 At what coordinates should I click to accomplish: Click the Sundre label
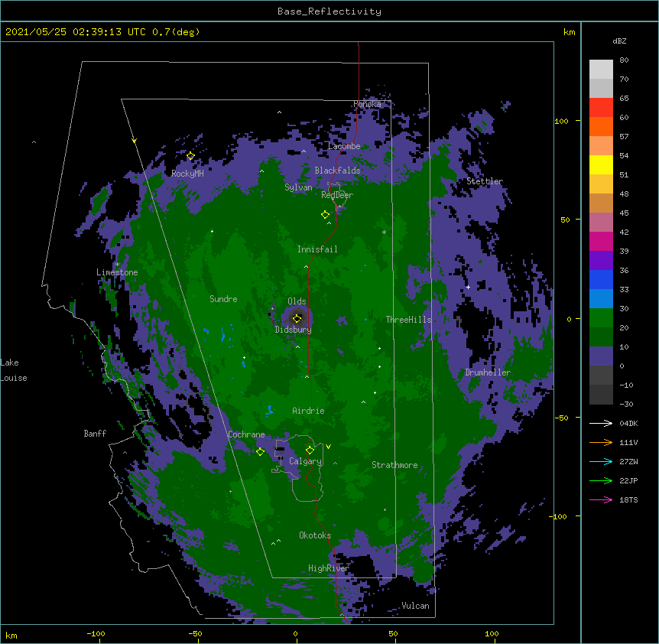[223, 299]
